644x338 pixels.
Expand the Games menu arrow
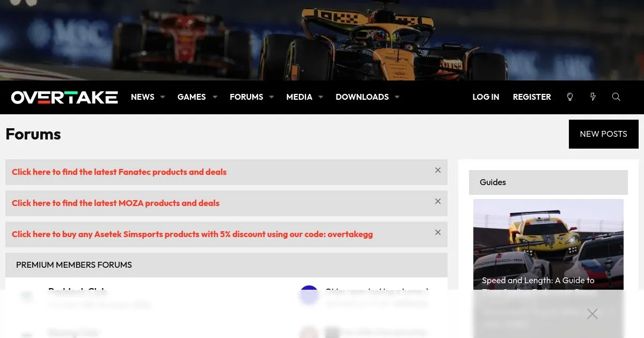point(215,97)
